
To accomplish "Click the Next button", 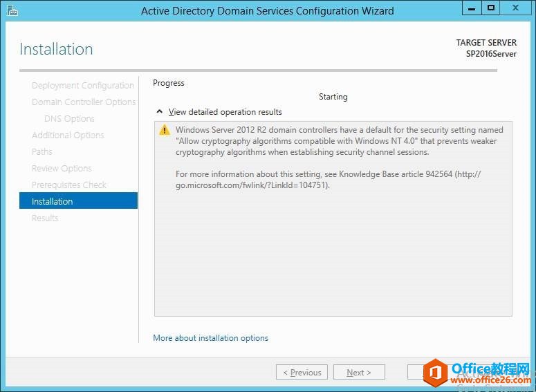I will [359, 373].
